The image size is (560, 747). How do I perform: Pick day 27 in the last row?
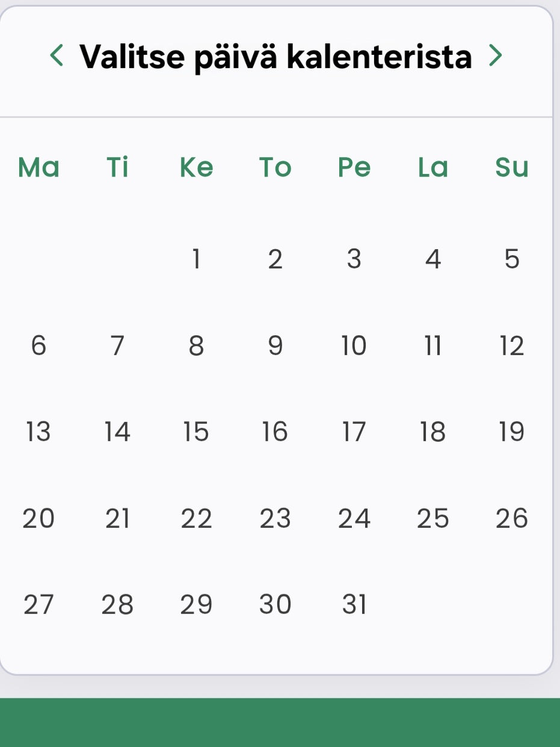click(38, 604)
